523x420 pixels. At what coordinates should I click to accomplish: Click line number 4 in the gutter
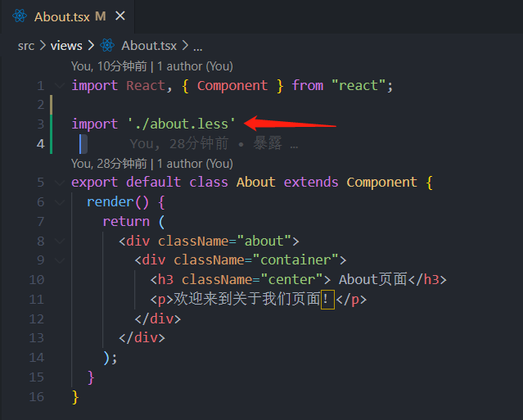click(41, 144)
